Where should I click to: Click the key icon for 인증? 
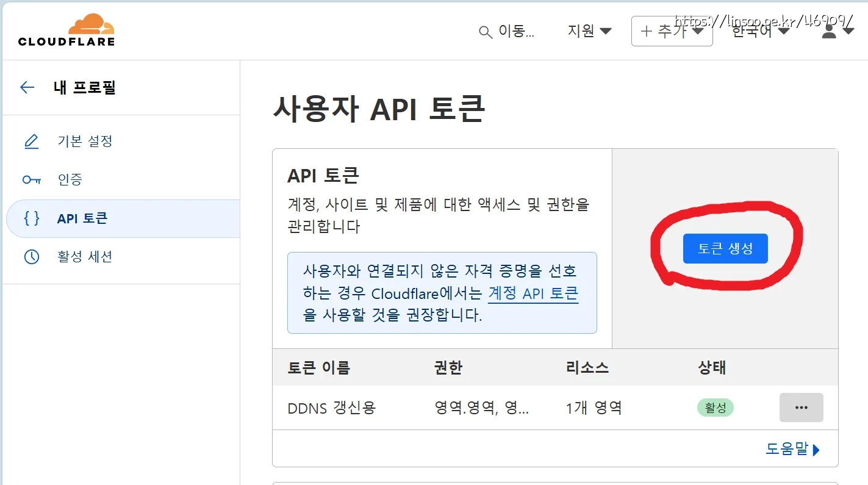(31, 179)
